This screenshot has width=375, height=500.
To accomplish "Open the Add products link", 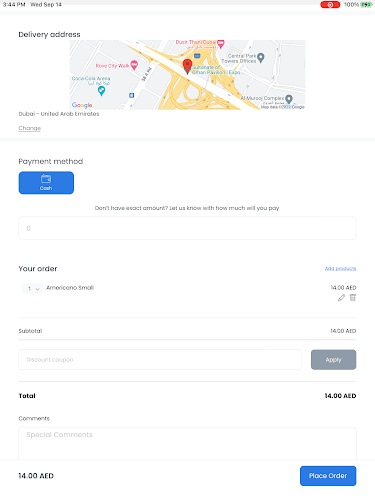I will point(340,268).
